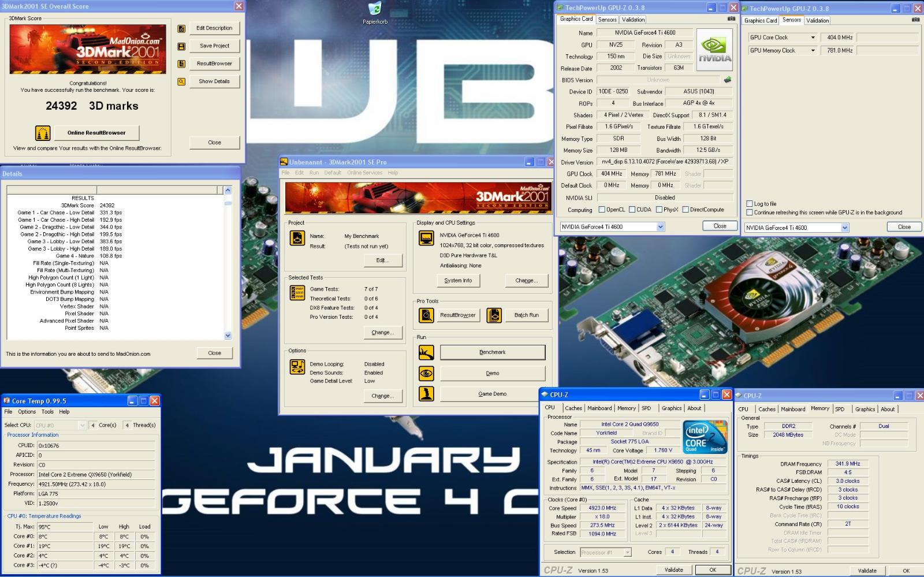Click the Core Speed 4923.0 MHz field in CPU-Z
The image size is (924, 577).
602,508
